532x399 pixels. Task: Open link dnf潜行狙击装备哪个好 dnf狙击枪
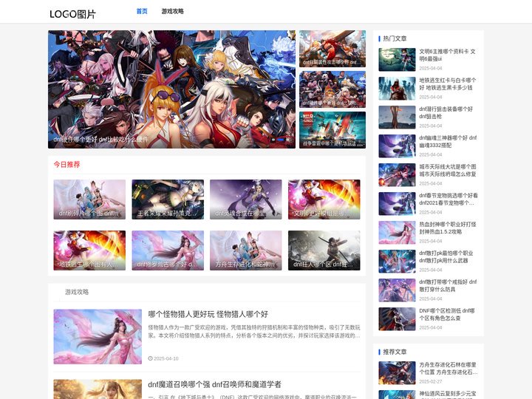[x=446, y=112]
